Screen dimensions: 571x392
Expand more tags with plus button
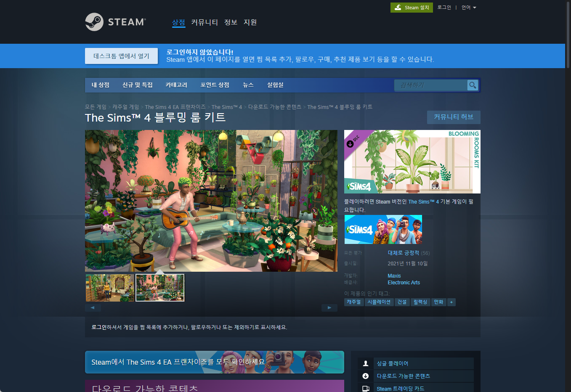pyautogui.click(x=451, y=302)
